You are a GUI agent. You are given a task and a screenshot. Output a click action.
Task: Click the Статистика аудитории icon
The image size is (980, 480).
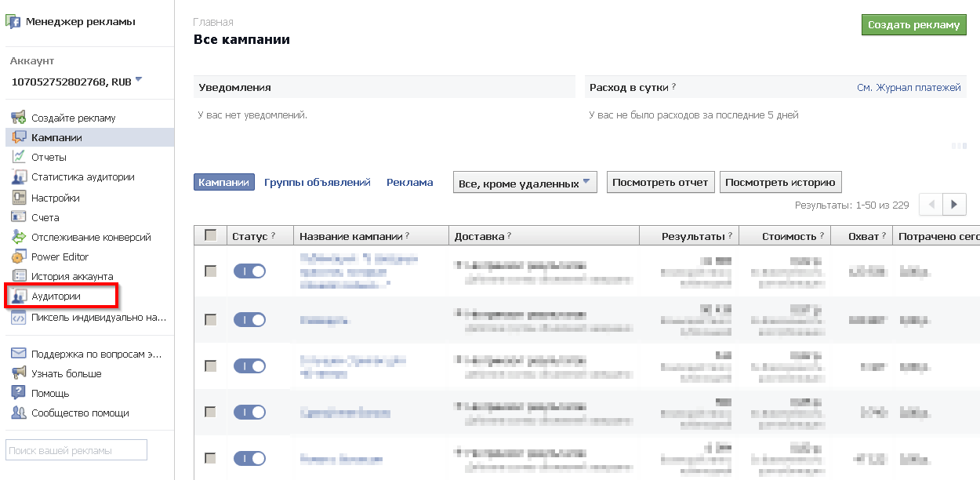19,177
